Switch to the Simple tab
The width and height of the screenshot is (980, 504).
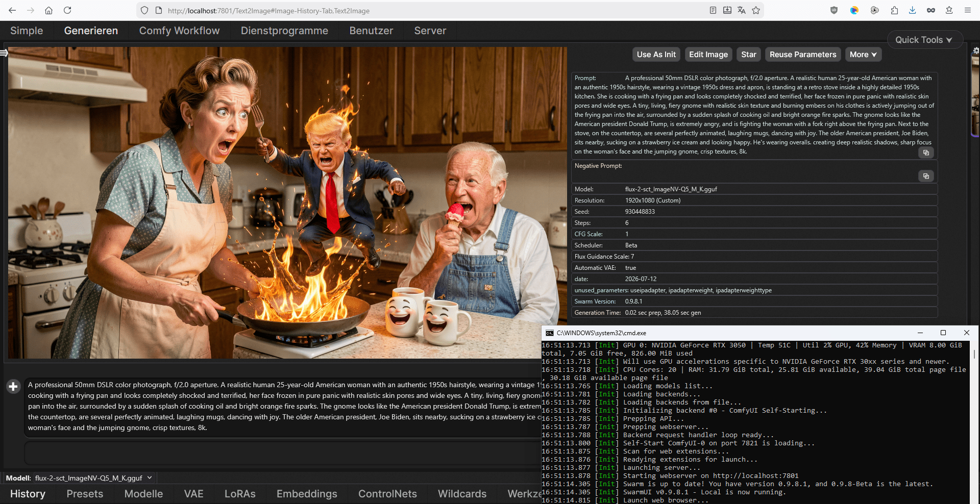(x=27, y=31)
